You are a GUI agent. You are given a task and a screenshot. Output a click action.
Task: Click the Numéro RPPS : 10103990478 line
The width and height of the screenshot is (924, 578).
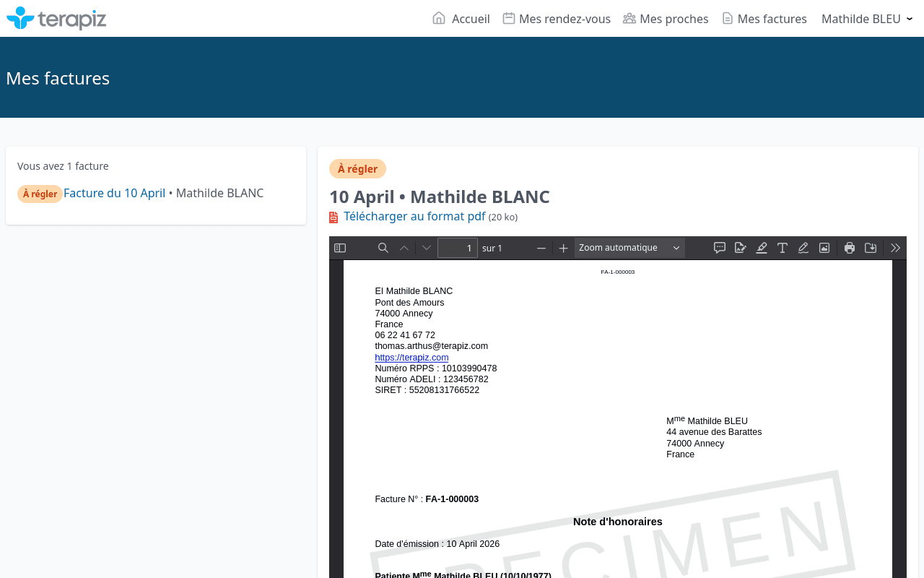click(435, 368)
